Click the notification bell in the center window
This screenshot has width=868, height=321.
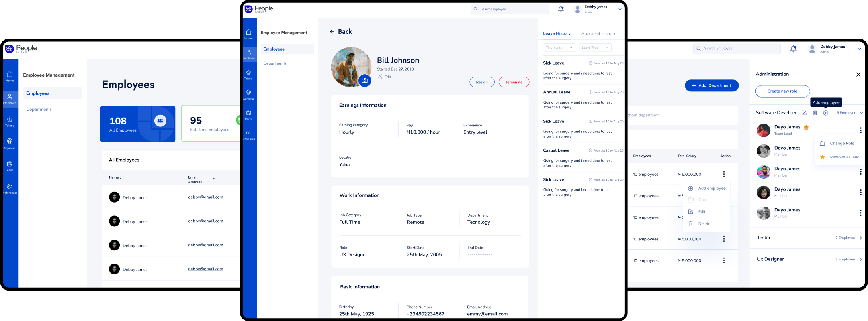(x=561, y=9)
